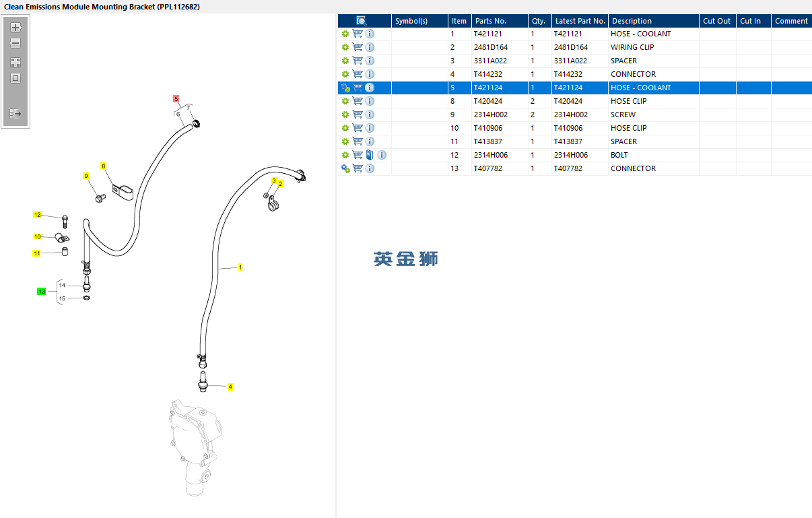812x518 pixels.
Task: Click the gear icon for SPACER 3311A022
Action: tap(345, 61)
